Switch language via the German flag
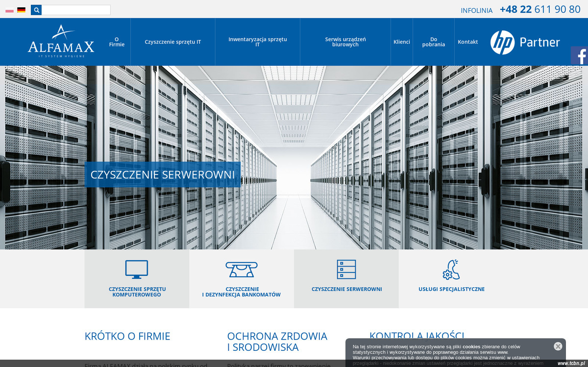588x367 pixels. pos(21,10)
